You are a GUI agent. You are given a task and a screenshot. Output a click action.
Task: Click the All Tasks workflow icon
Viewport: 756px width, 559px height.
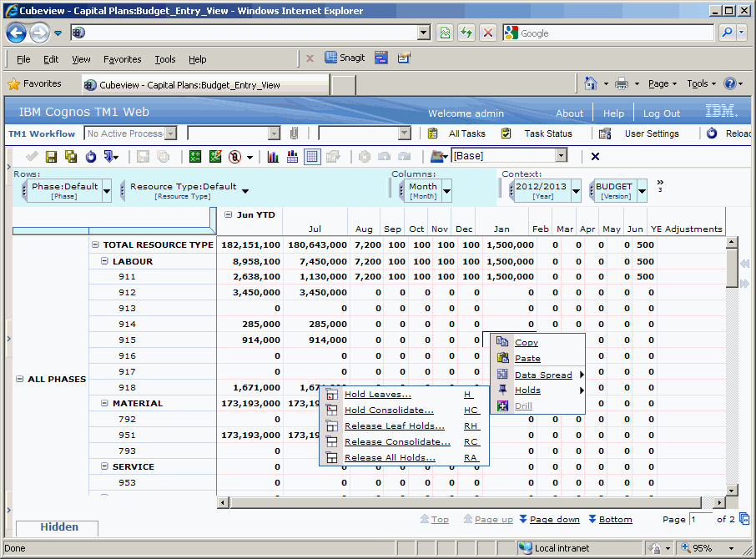[x=432, y=133]
